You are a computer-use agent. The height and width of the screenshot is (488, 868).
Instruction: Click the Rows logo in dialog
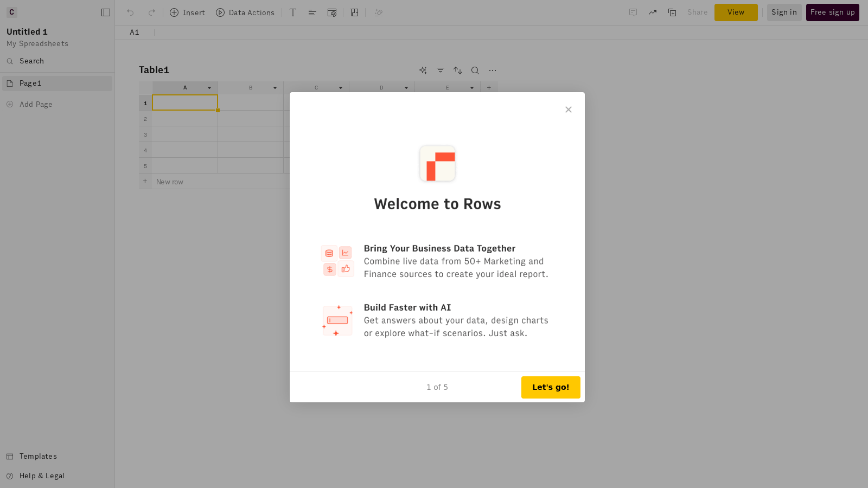[x=437, y=163]
